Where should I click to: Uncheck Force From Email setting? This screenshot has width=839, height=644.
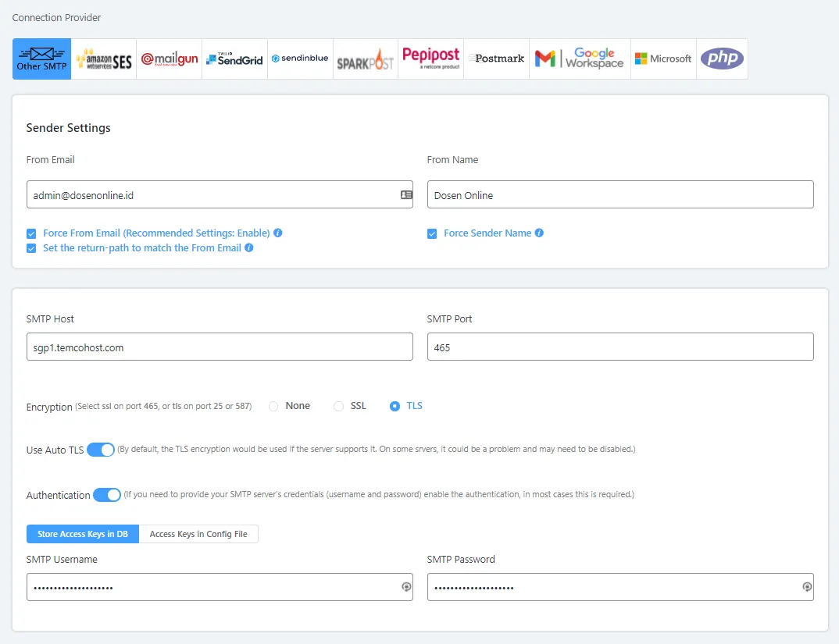30,233
